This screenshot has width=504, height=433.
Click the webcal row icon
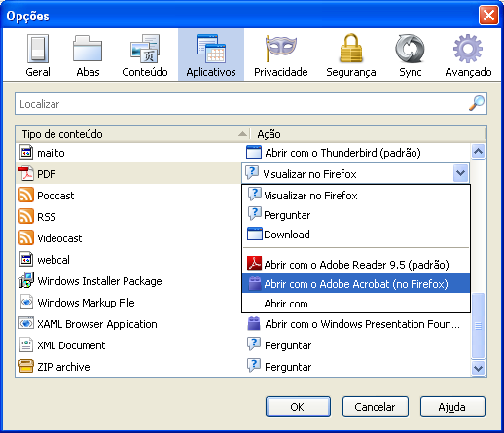point(26,260)
